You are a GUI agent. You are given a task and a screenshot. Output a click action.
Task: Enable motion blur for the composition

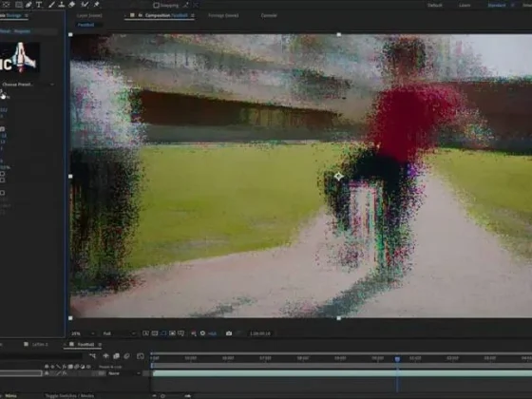[127, 356]
